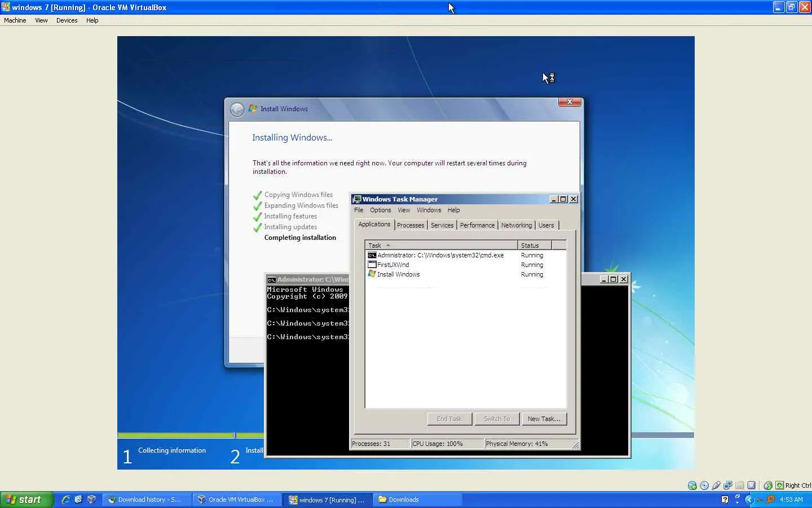Viewport: 812px width, 508px height.
Task: Click the network adapters icon in the VirtualBox status bar
Action: [x=728, y=485]
